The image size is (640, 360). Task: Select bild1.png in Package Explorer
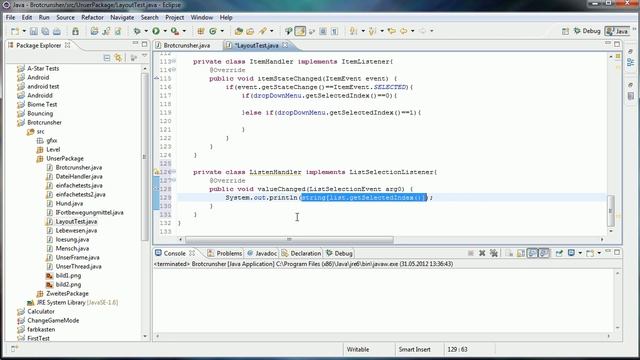click(68, 276)
